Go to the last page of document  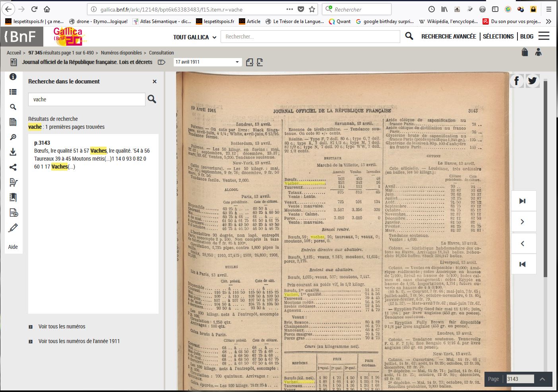(x=523, y=201)
